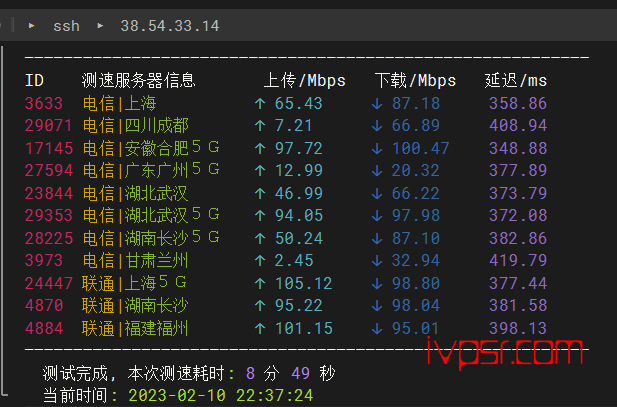
Task: Click upload speed 7.21
Action: pos(293,126)
